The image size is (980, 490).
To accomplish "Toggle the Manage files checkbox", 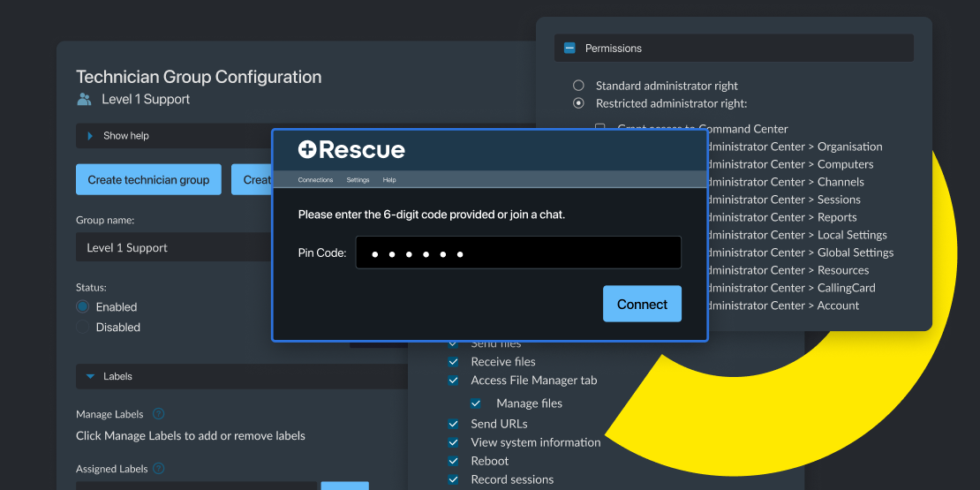I will coord(476,403).
